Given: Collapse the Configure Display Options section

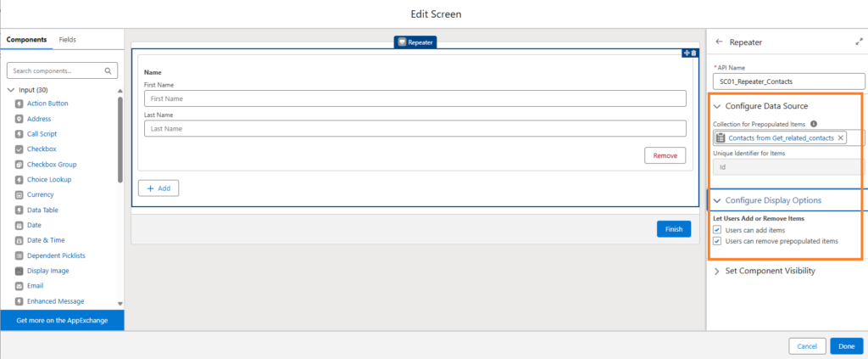Looking at the screenshot, I should coord(717,200).
